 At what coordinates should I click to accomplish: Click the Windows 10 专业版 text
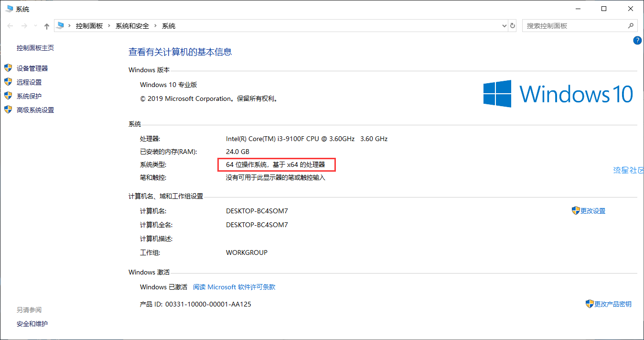click(169, 85)
